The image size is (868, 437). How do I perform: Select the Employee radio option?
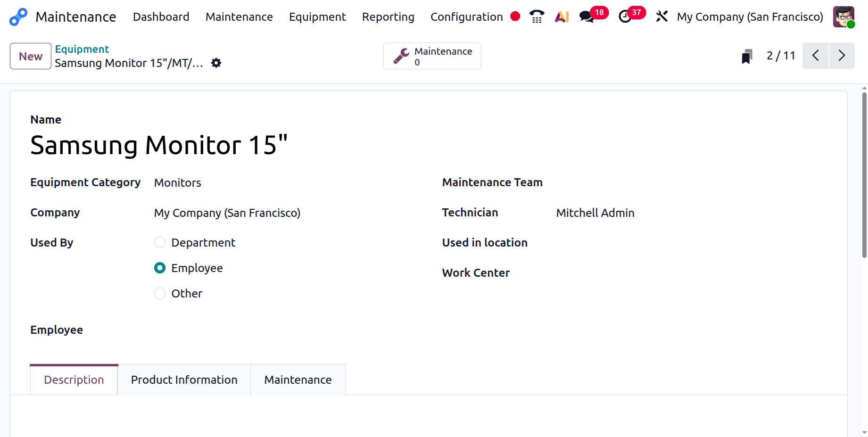tap(160, 268)
